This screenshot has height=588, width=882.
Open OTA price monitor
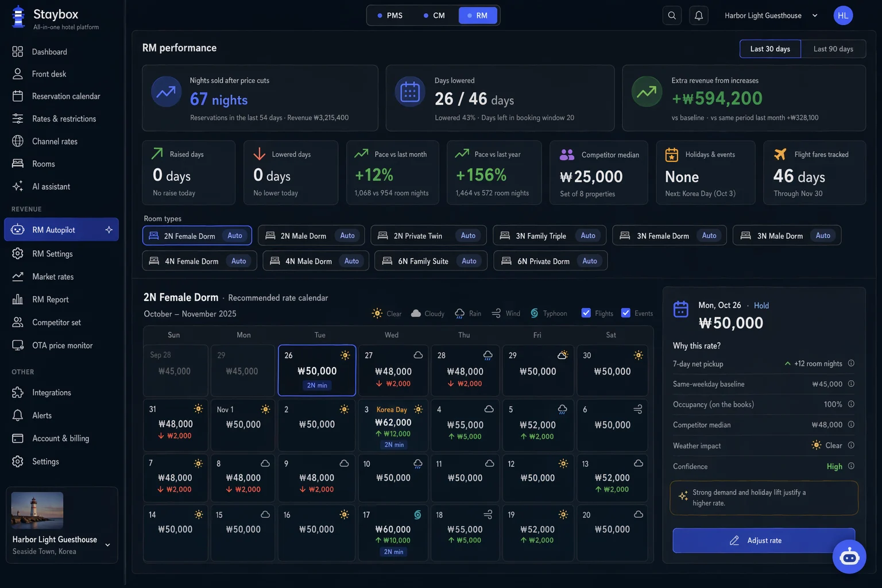pos(61,346)
